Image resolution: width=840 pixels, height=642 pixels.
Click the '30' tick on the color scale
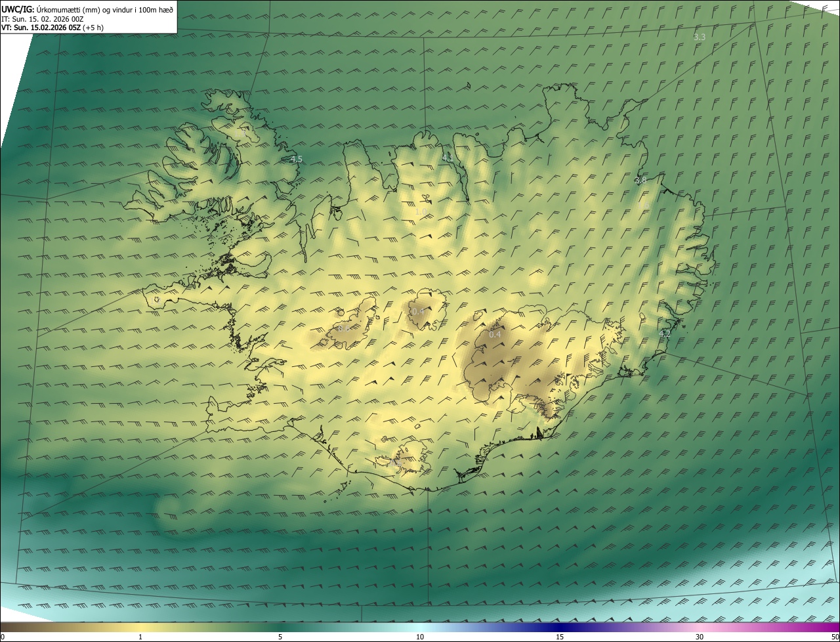(x=700, y=637)
